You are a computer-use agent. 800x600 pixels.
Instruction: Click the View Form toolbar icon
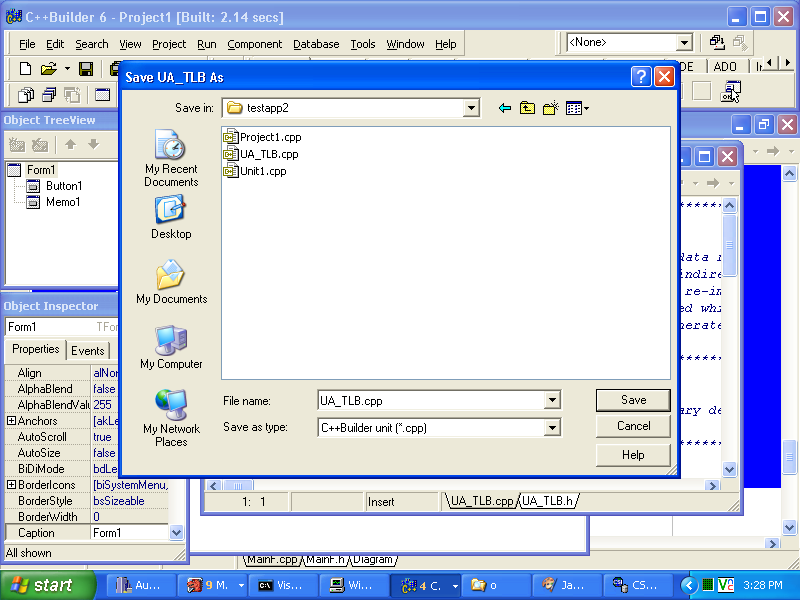49,95
